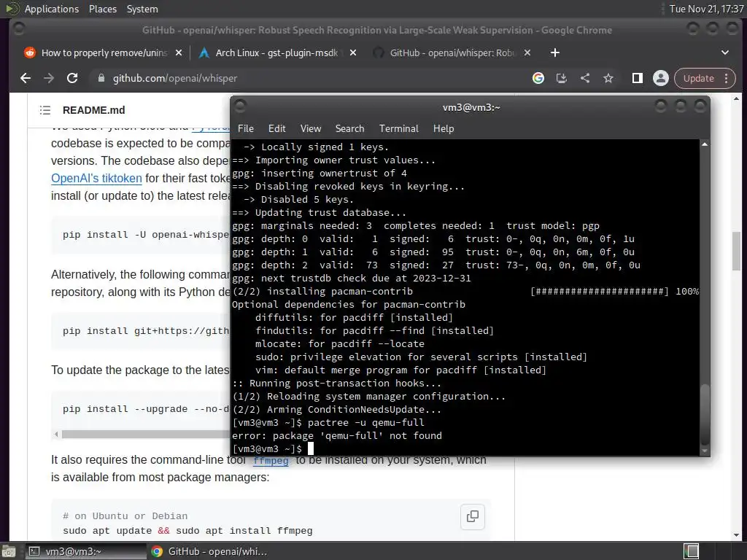Open Chrome profile avatar
Screen dimensions: 747x560
point(661,78)
